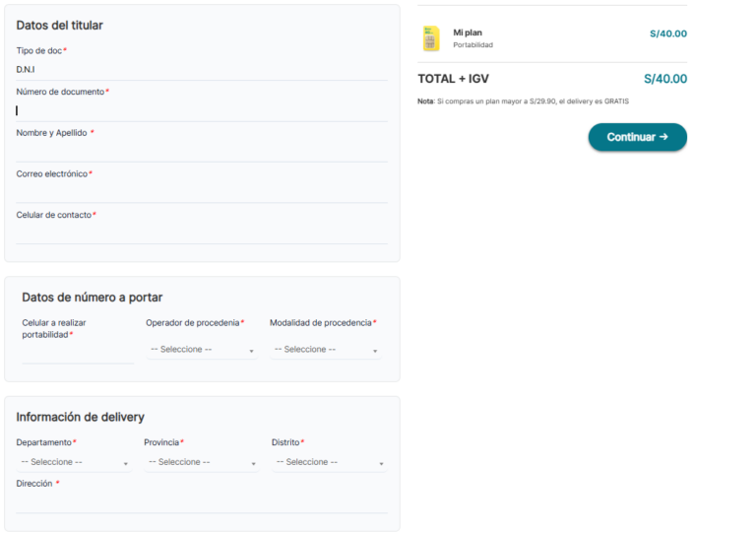Open the Provincia dropdown list
Screen dimensions: 756x533
coord(201,462)
